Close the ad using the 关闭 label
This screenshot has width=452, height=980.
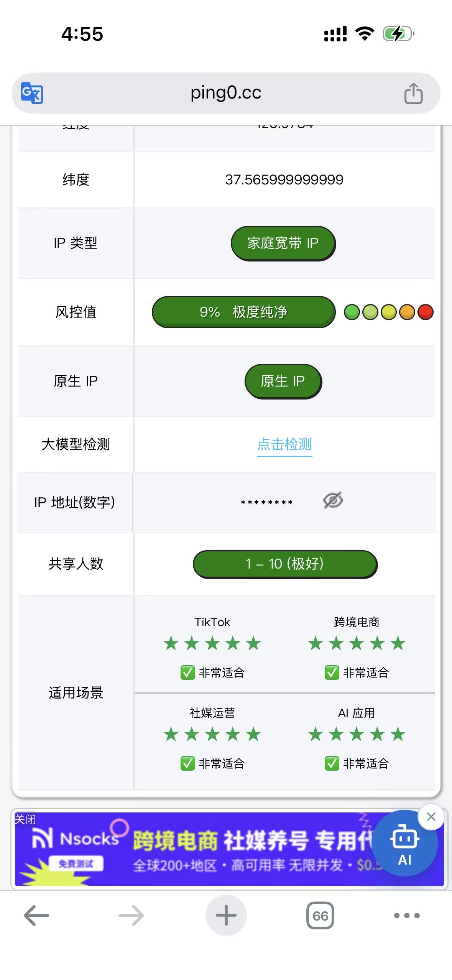(x=25, y=819)
